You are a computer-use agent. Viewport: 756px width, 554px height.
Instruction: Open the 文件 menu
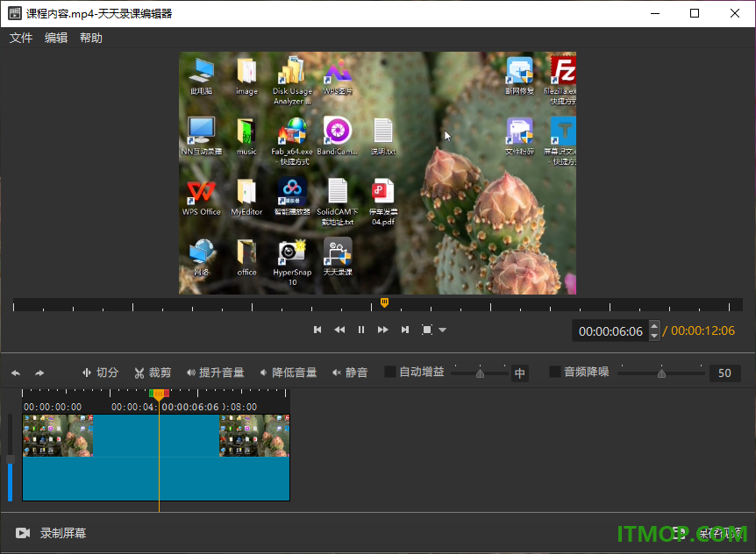[21, 38]
